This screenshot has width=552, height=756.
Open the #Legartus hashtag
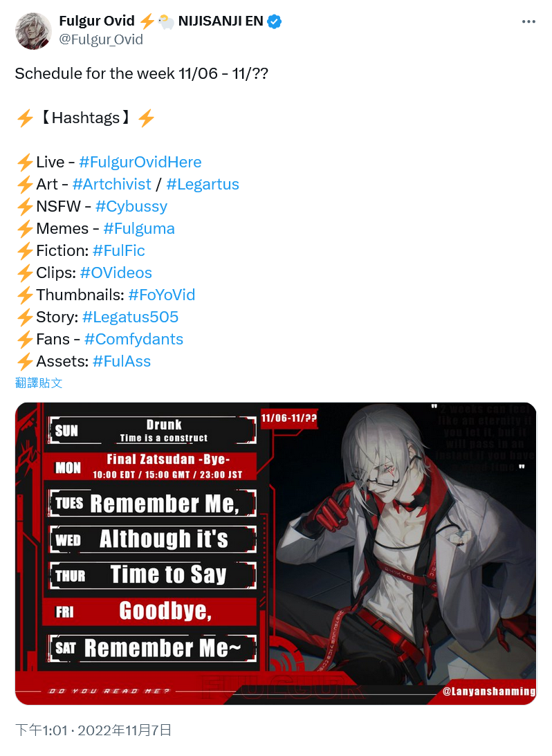coord(203,184)
